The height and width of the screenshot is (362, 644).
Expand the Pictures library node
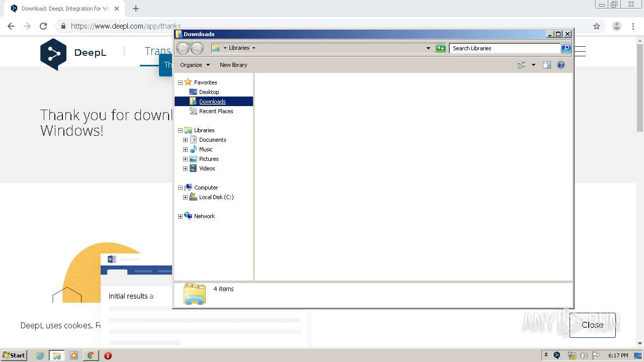point(185,159)
